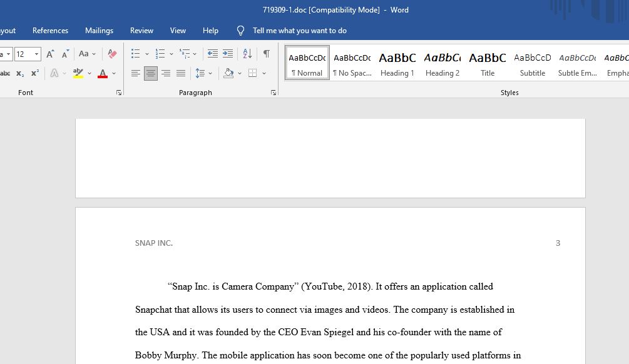Open the font size dropdown arrow

[36, 54]
